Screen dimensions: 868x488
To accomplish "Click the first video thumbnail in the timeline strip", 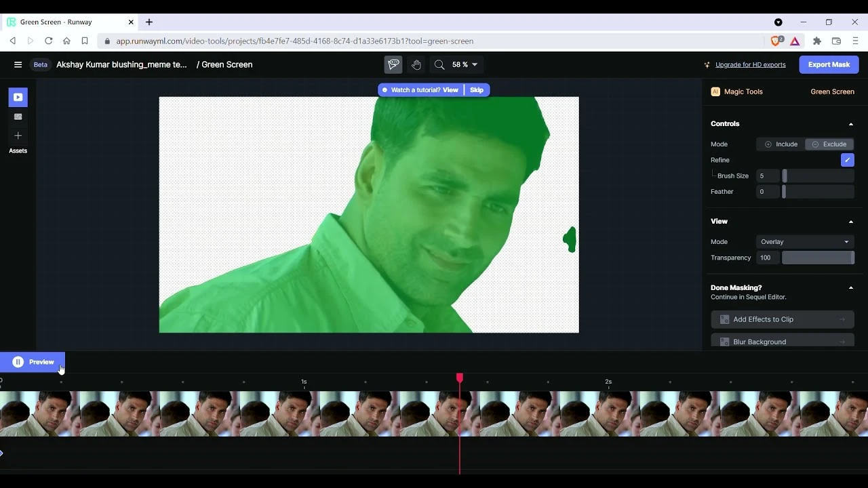I will (40, 413).
